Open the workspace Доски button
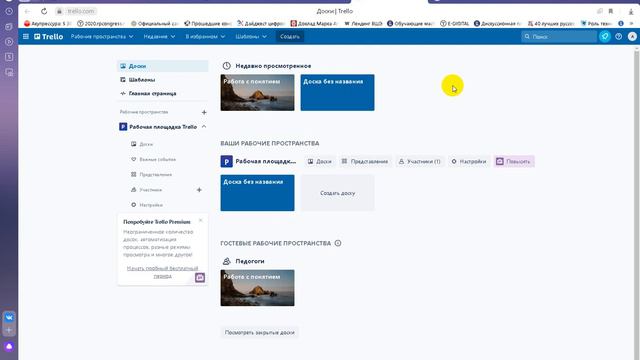The height and width of the screenshot is (360, 640). click(x=320, y=162)
